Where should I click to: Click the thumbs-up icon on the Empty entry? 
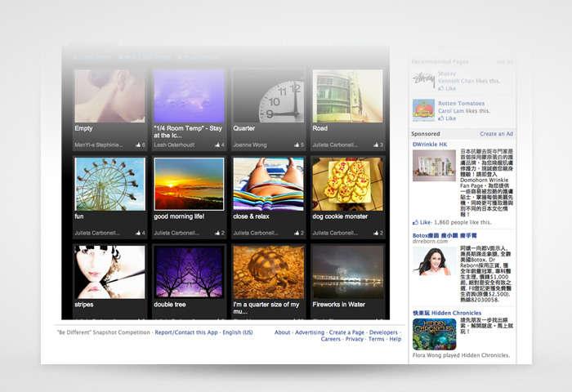click(x=138, y=145)
